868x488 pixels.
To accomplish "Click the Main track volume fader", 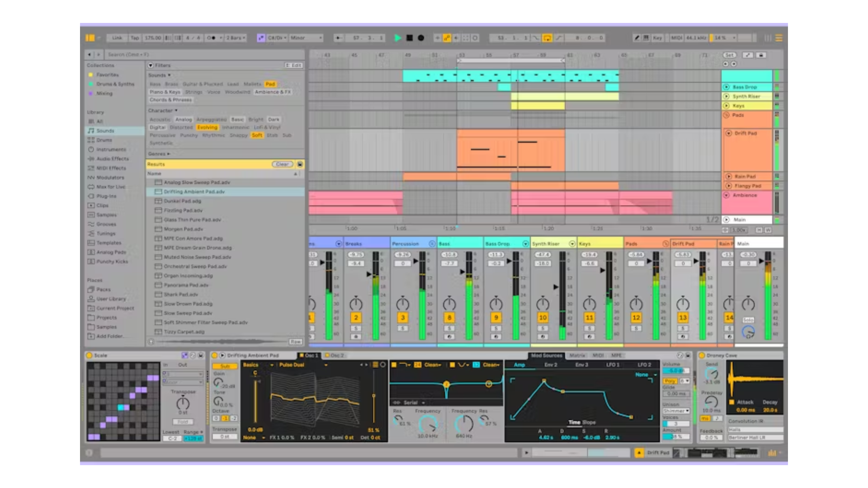I will point(762,261).
